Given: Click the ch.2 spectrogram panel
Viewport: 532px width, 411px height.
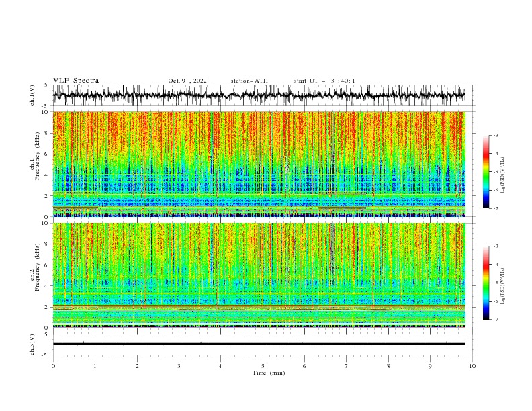Looking at the screenshot, I should coord(259,275).
